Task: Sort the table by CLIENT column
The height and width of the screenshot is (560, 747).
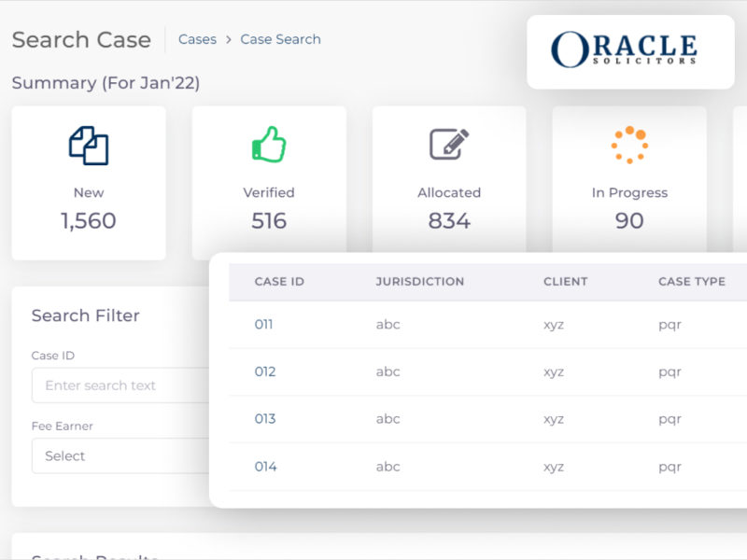Action: click(566, 282)
